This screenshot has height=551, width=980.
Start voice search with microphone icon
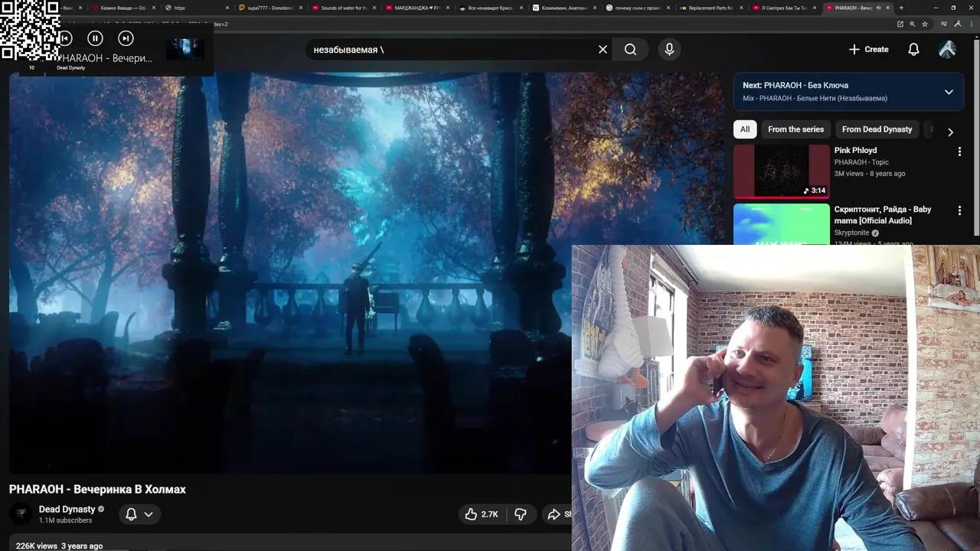click(x=669, y=49)
